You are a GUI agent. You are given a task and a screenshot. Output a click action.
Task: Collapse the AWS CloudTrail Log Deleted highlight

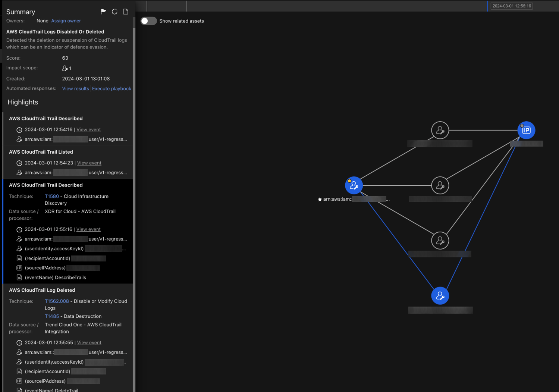42,290
